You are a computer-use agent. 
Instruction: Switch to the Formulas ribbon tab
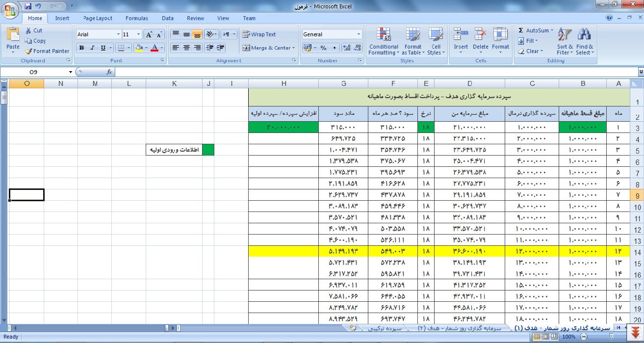point(136,18)
